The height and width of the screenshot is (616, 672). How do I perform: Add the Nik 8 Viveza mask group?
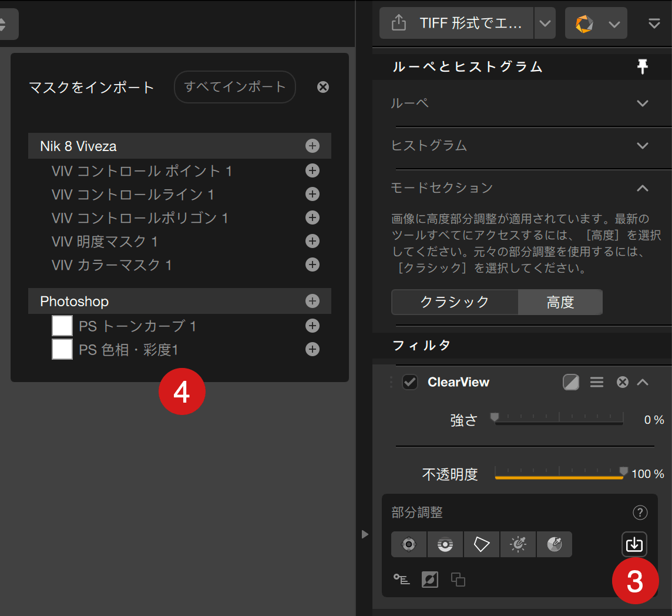click(313, 146)
